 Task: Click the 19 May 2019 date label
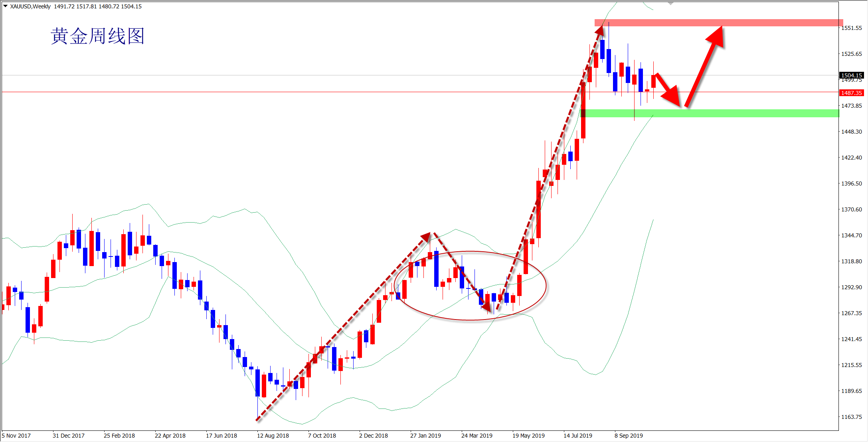(528, 436)
